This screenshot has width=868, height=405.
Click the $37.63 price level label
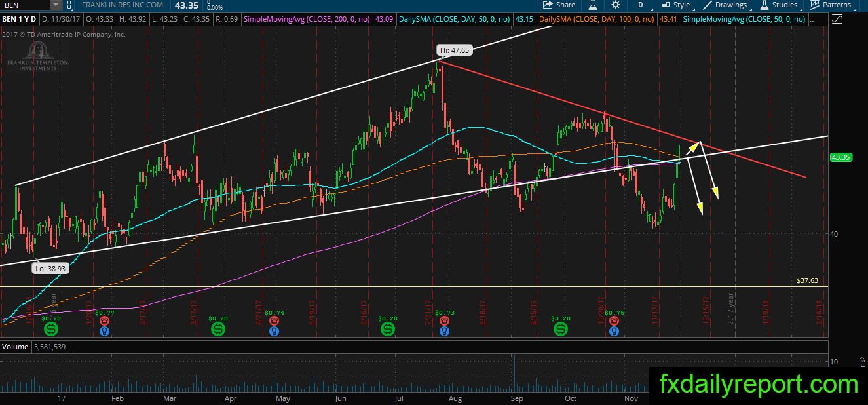[807, 280]
